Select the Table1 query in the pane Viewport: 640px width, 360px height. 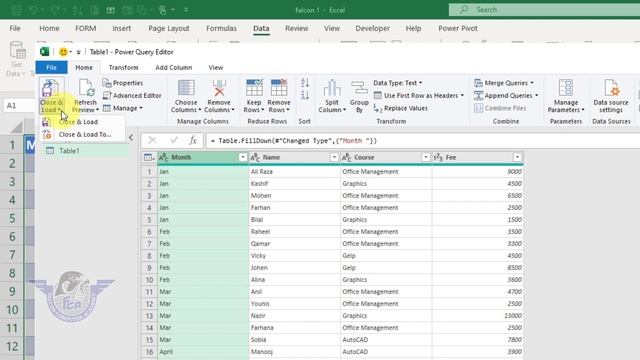85,151
